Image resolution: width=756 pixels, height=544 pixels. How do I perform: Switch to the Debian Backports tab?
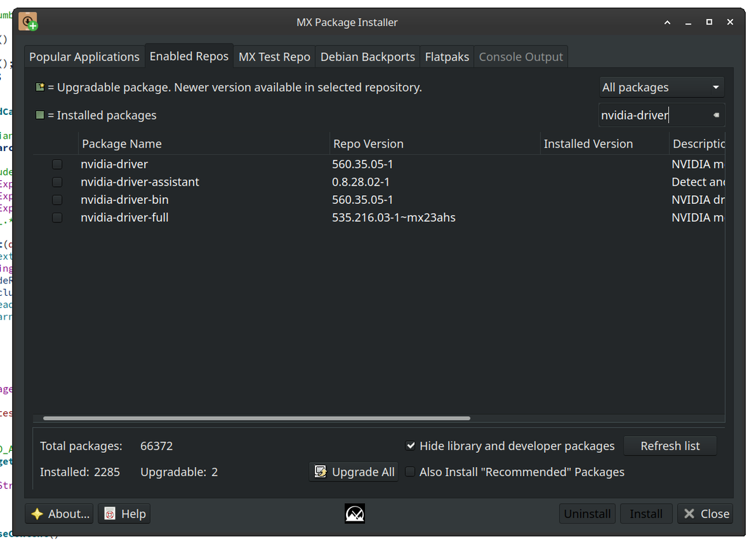367,57
